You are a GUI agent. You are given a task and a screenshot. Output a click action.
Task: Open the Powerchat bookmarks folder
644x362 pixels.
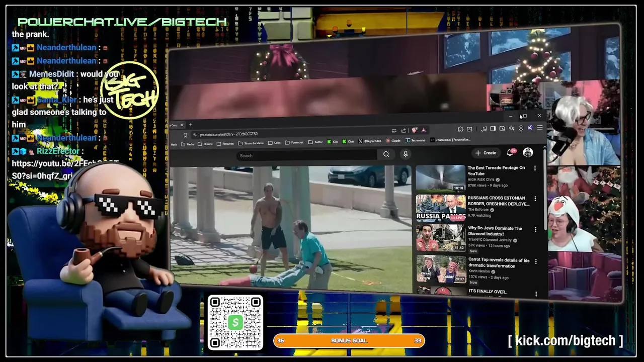click(294, 142)
